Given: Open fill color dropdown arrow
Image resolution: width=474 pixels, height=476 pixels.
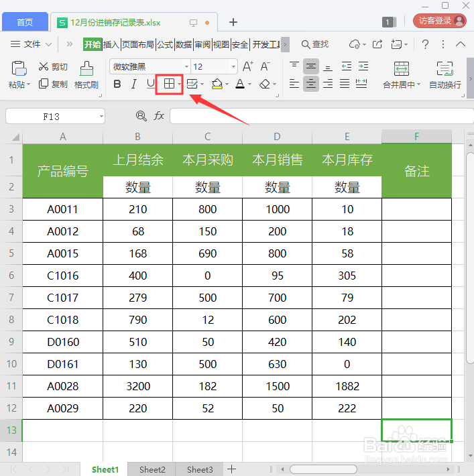Looking at the screenshot, I should 227,84.
